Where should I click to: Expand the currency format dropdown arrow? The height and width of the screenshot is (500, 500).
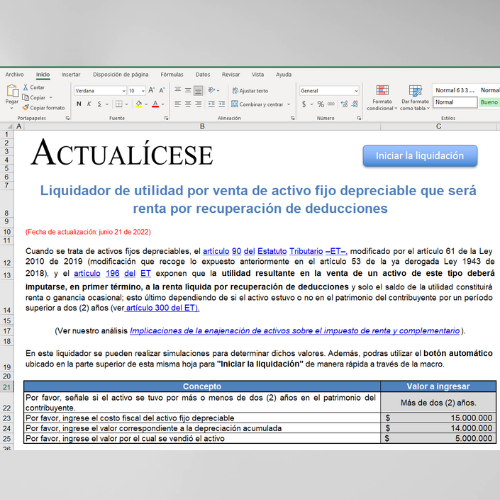pos(311,104)
